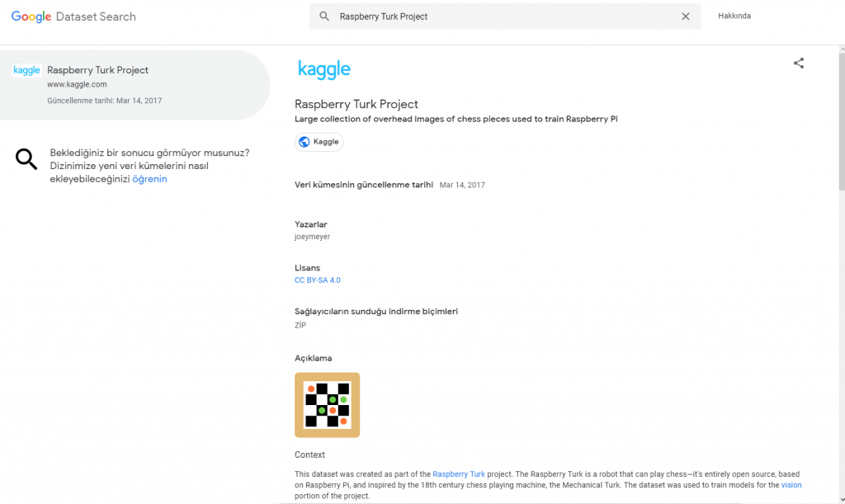Click the Google Dataset Search logo
845x504 pixels.
73,16
